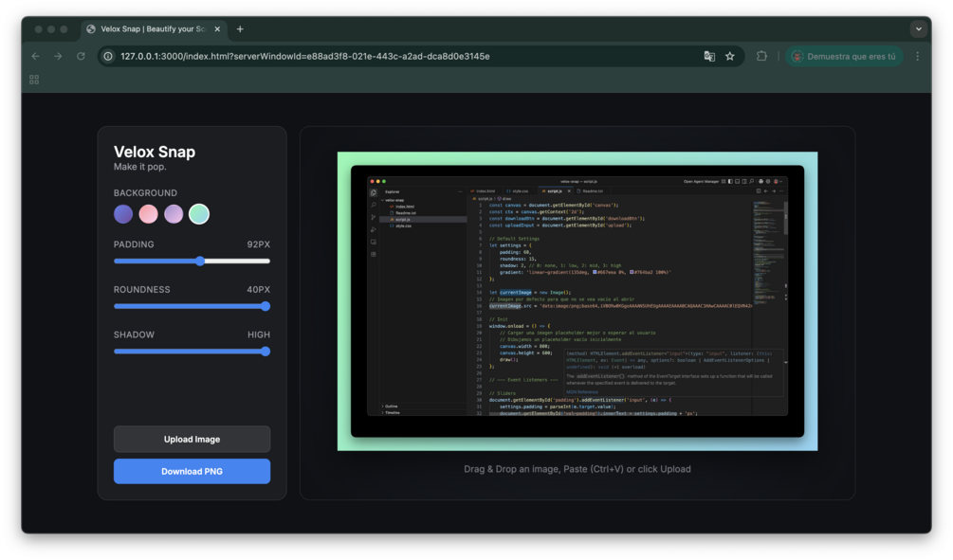Screen dimensions: 953x560
Task: Click the site information icon in the address bar
Action: [x=107, y=56]
